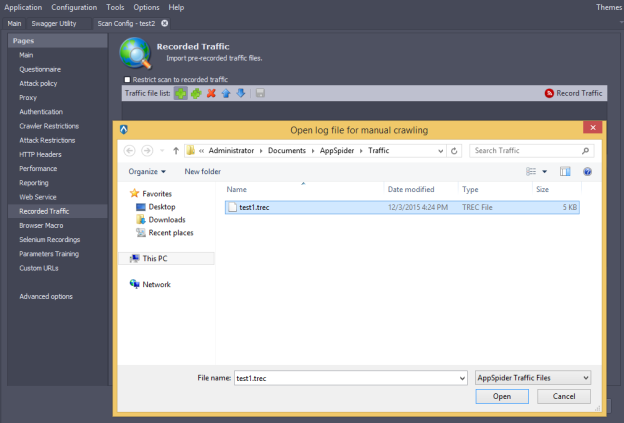Select the test1.trec file in list
Image resolution: width=624 pixels, height=423 pixels.
tap(256, 207)
